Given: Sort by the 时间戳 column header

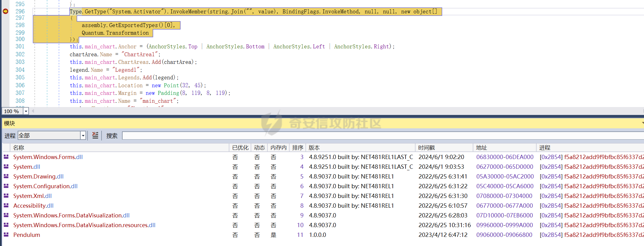Looking at the screenshot, I should point(444,147).
